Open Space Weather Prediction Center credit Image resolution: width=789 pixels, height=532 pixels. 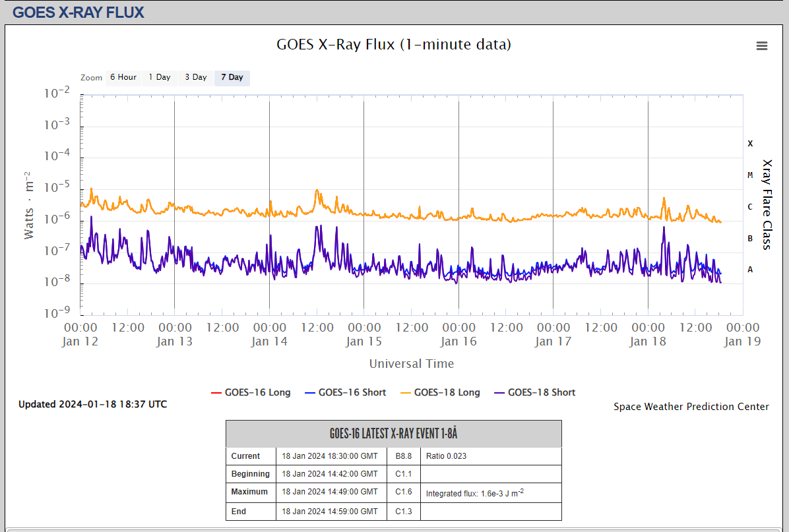[x=691, y=407]
